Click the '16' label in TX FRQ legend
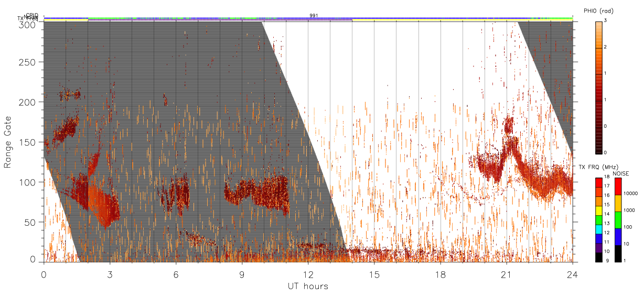 608,195
